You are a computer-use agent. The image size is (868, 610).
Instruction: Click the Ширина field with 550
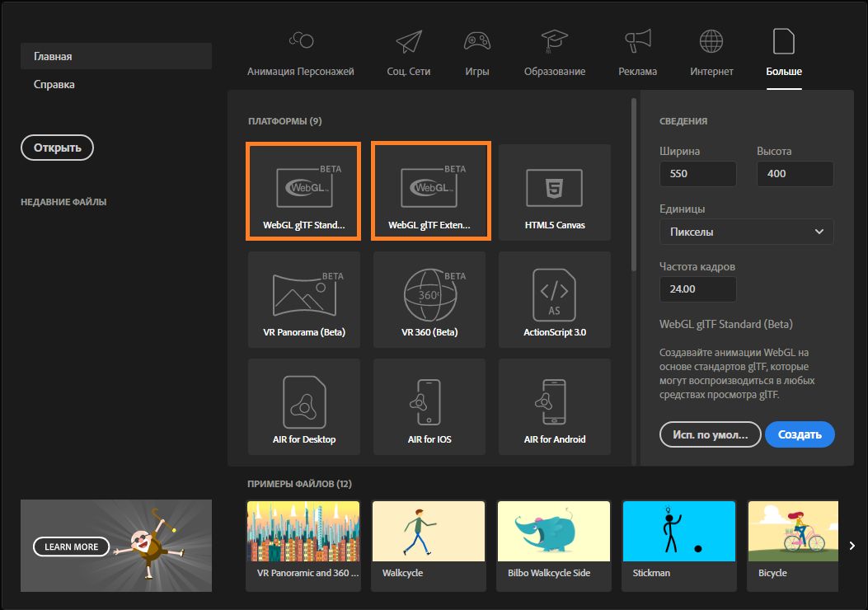(697, 174)
